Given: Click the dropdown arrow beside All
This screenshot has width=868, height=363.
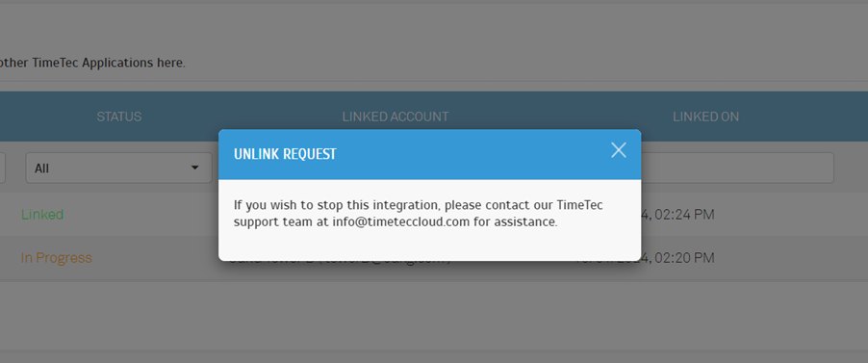Looking at the screenshot, I should point(194,168).
